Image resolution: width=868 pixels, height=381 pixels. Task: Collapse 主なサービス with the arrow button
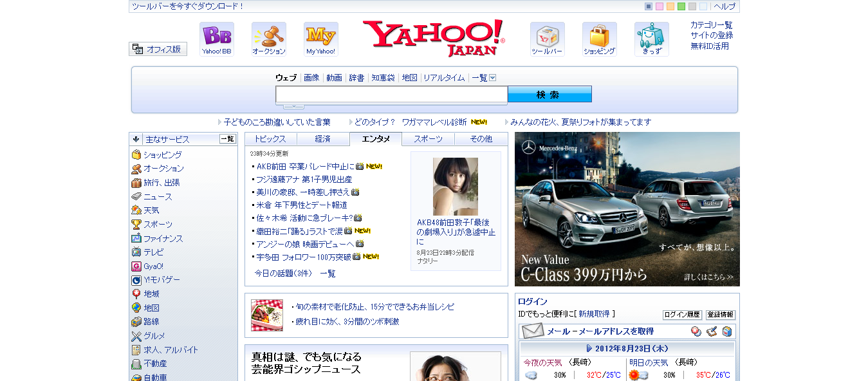[136, 139]
